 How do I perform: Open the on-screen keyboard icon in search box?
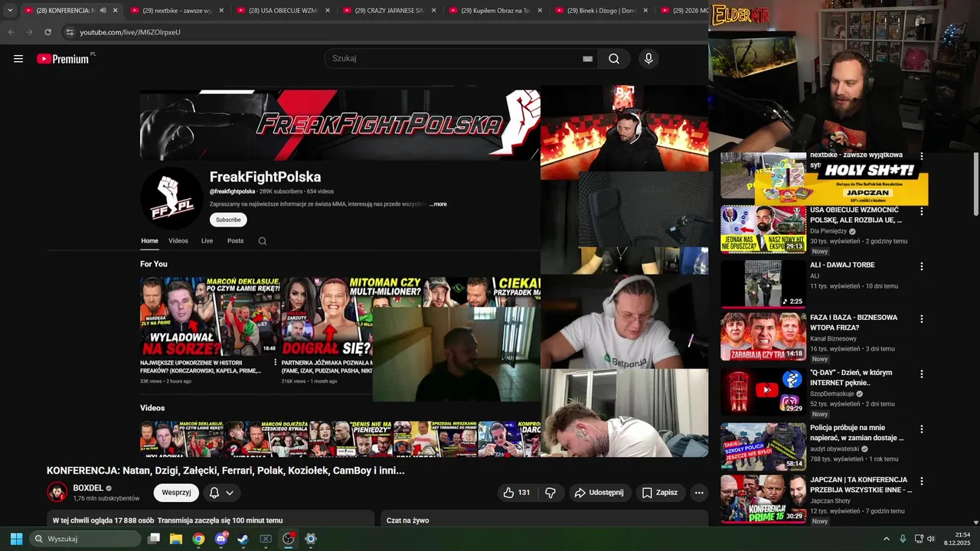point(588,59)
